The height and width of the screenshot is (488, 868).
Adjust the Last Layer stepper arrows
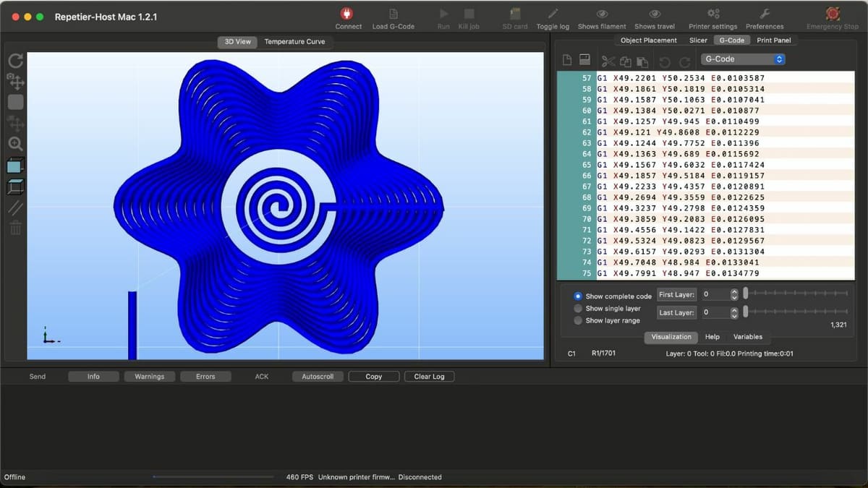click(x=734, y=312)
